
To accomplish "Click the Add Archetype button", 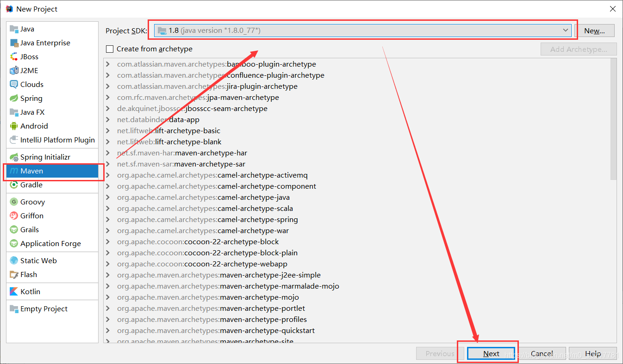I will click(579, 49).
